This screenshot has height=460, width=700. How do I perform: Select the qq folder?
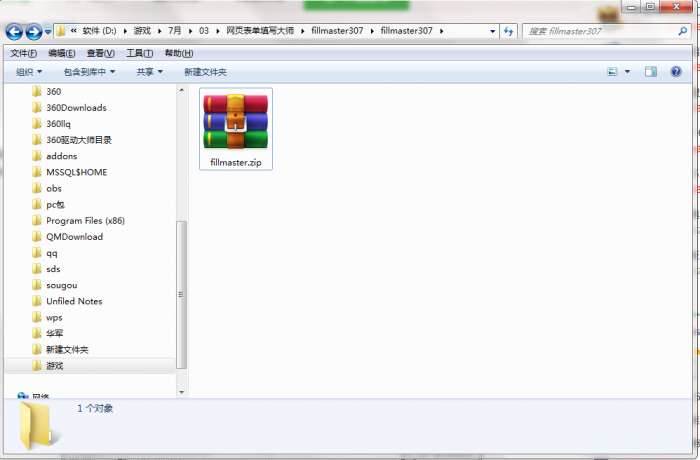52,253
